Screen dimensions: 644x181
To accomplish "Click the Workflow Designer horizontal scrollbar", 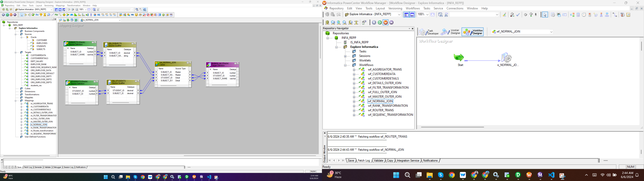I will [452, 127].
